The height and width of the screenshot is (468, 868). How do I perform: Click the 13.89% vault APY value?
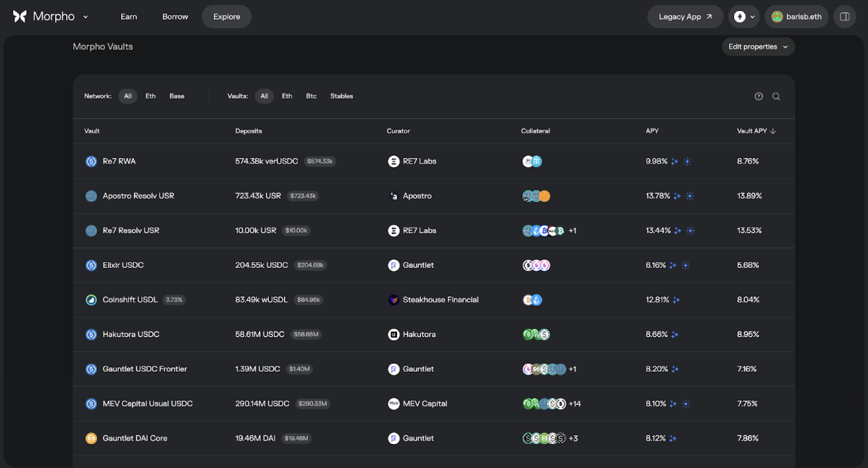click(749, 196)
